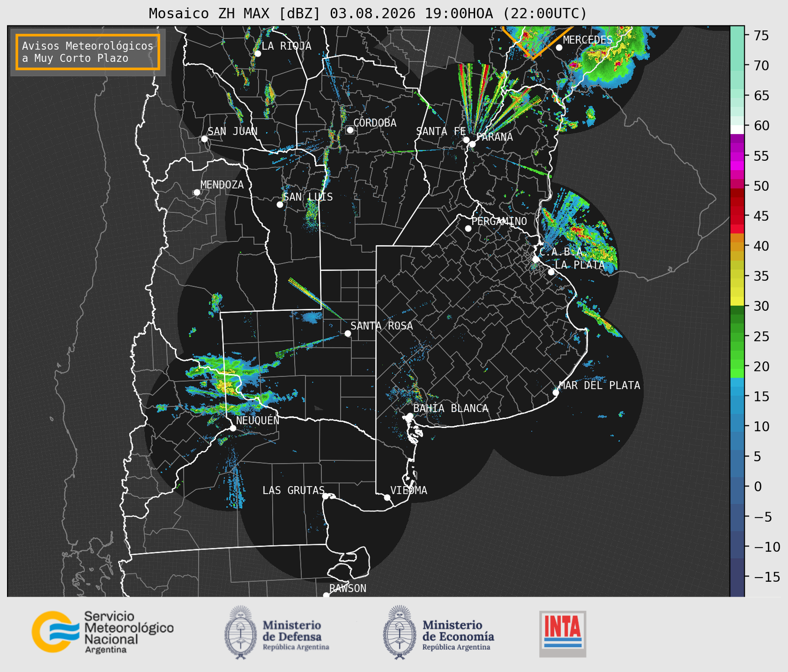
Task: Click the 60 dBZ white color band
Action: 737,129
